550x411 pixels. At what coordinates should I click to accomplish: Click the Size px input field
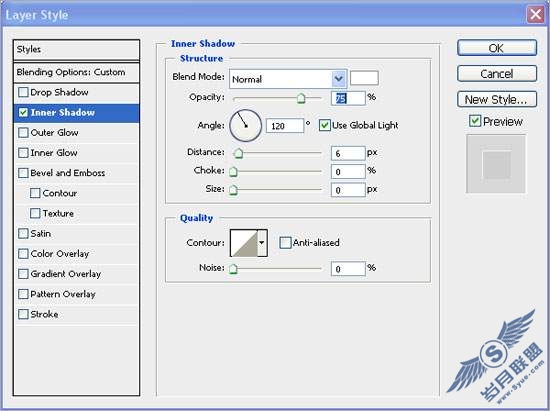(348, 190)
